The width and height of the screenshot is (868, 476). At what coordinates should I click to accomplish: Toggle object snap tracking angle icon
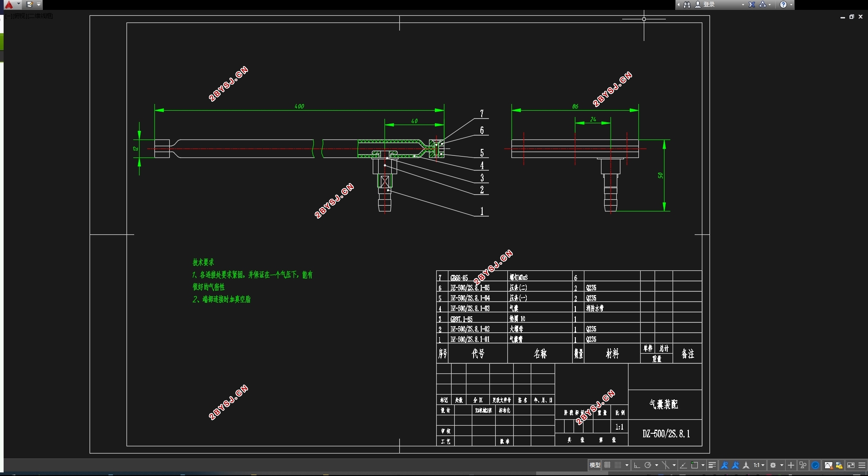(x=683, y=465)
